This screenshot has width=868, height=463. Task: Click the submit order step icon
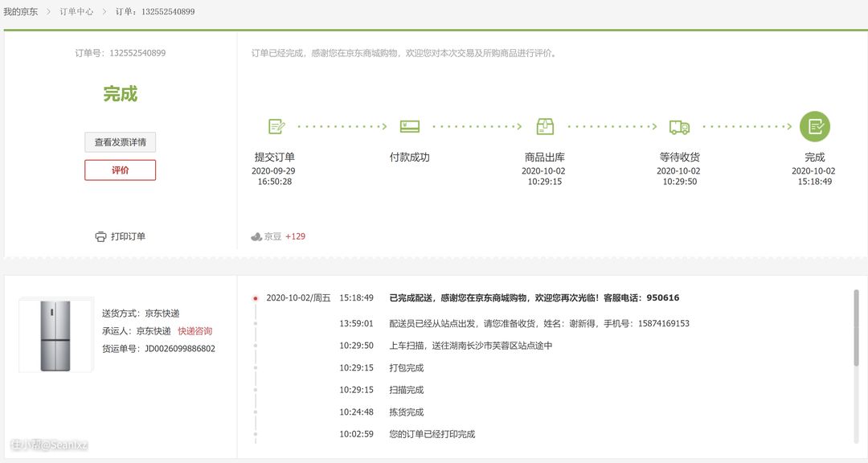[x=276, y=126]
